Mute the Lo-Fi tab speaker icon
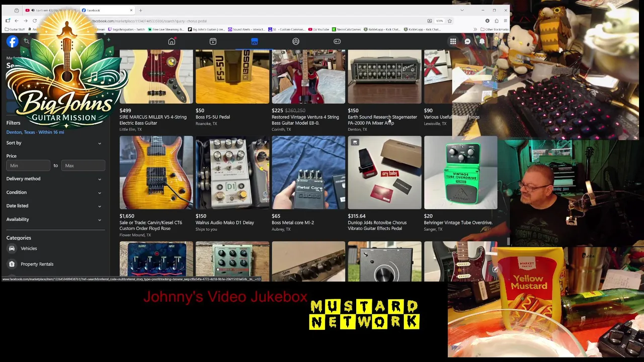 pos(33,10)
